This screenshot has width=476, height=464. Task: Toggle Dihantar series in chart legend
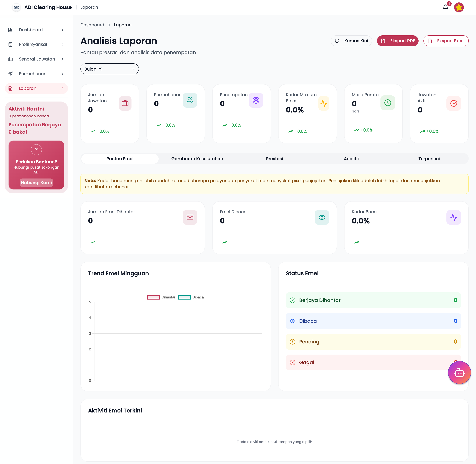click(161, 297)
